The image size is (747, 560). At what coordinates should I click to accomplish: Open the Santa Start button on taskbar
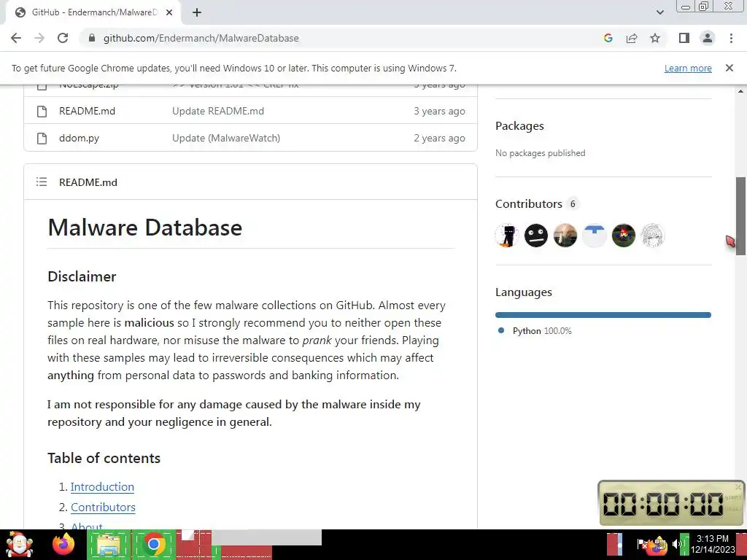[x=19, y=544]
